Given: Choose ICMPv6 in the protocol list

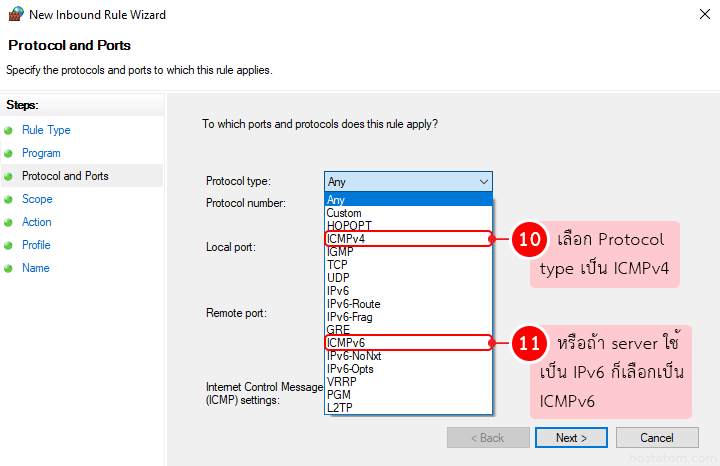Looking at the screenshot, I should pos(347,343).
